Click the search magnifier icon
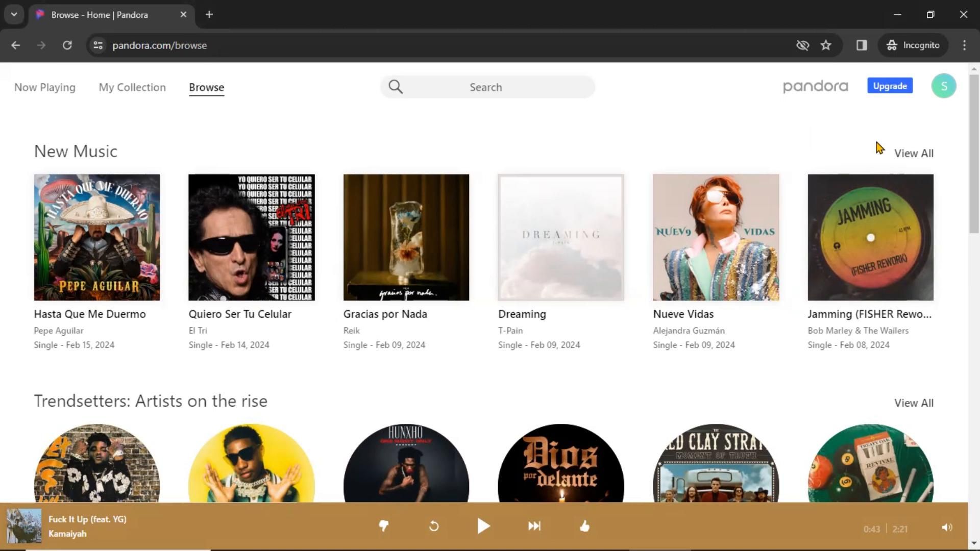Viewport: 980px width, 551px height. click(x=396, y=87)
